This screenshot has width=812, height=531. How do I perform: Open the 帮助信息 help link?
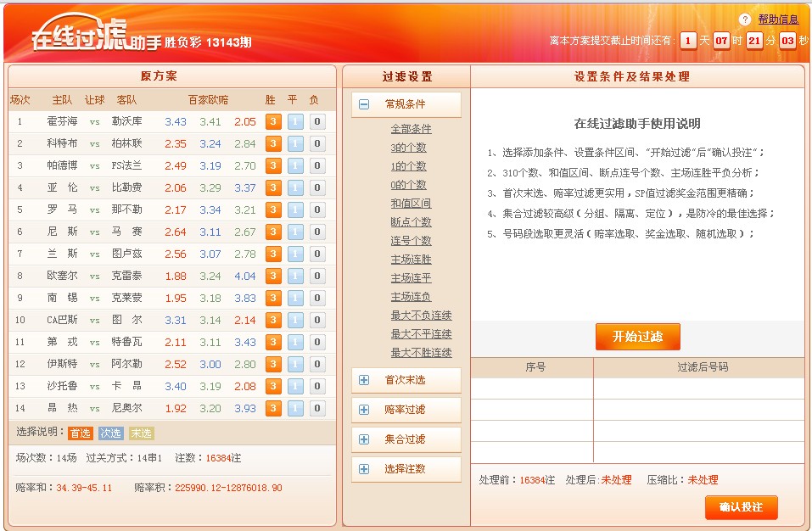(x=777, y=20)
